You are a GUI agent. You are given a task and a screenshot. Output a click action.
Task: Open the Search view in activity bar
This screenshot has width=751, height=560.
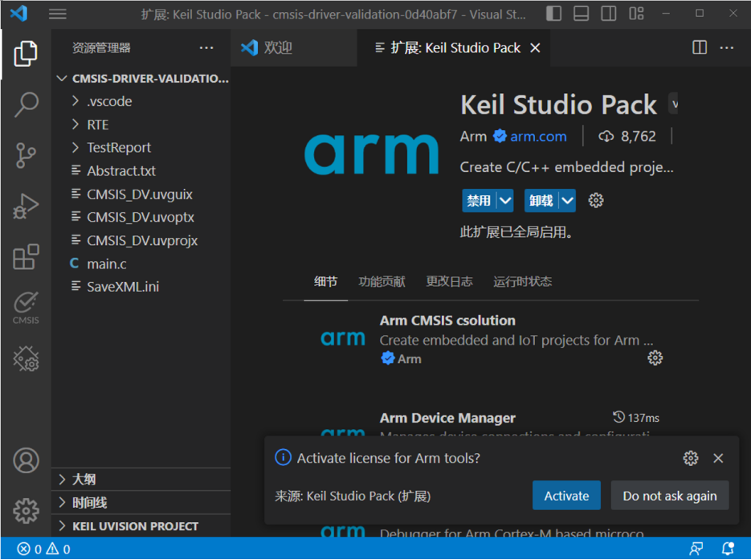tap(26, 104)
